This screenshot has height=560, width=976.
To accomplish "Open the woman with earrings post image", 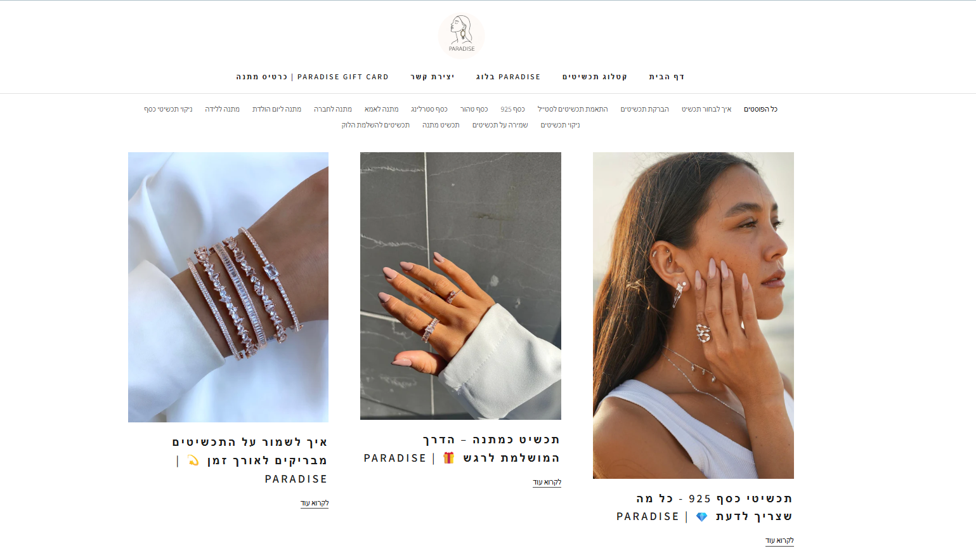I will [693, 315].
